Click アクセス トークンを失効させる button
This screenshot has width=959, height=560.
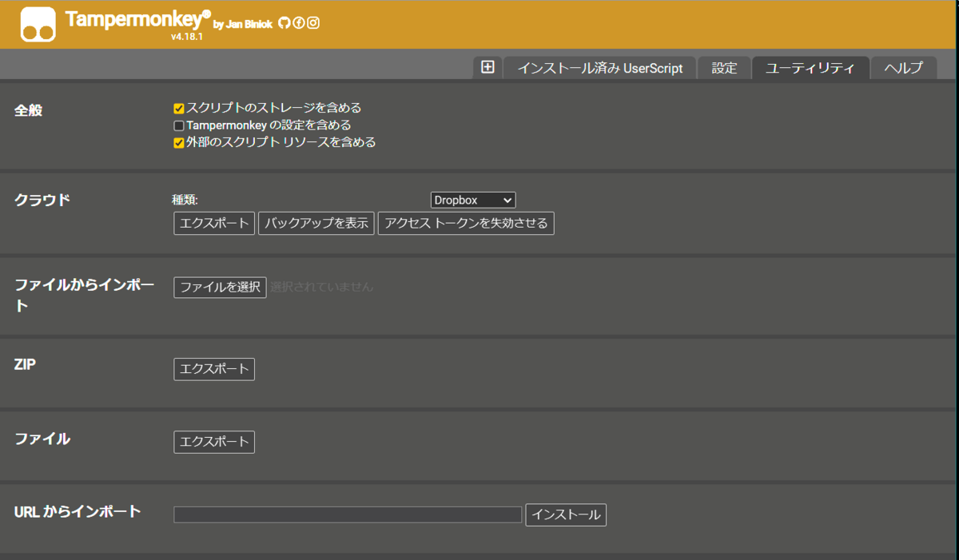click(466, 224)
